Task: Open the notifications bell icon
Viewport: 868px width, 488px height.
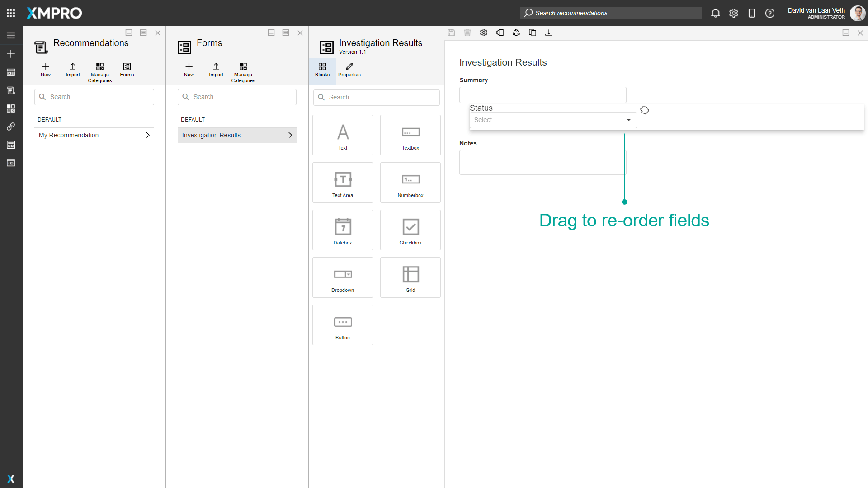Action: pyautogui.click(x=715, y=13)
